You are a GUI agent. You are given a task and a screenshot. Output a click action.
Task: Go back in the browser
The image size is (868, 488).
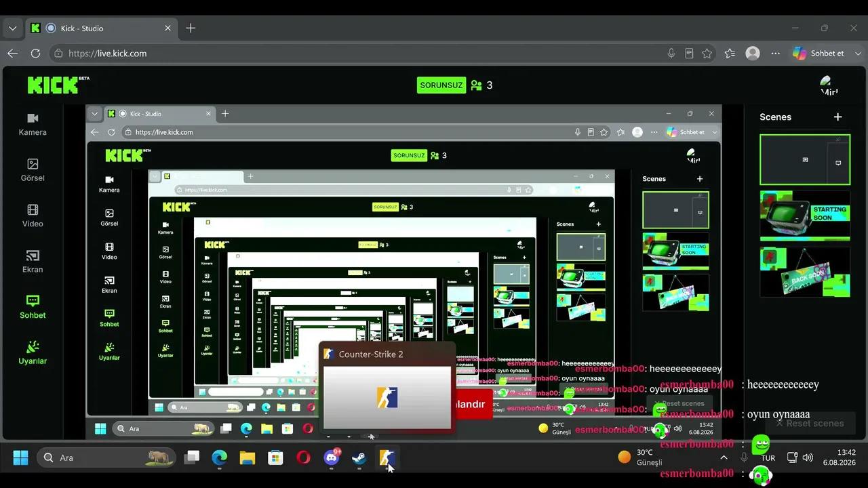(x=13, y=53)
